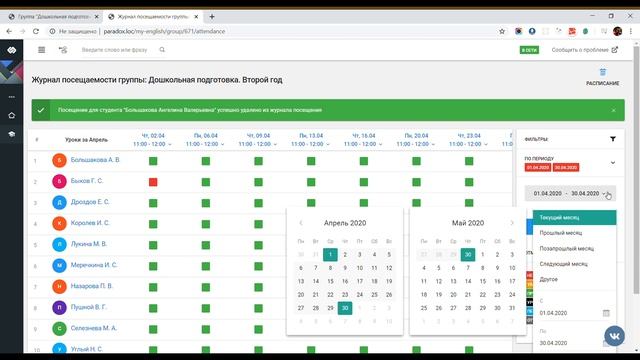Click the Быков Г. С. avatar

(59, 181)
